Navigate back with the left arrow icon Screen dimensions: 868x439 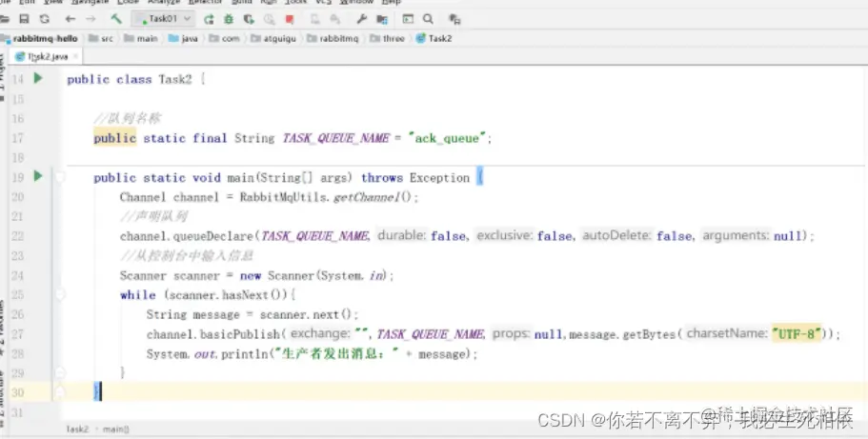click(x=70, y=19)
